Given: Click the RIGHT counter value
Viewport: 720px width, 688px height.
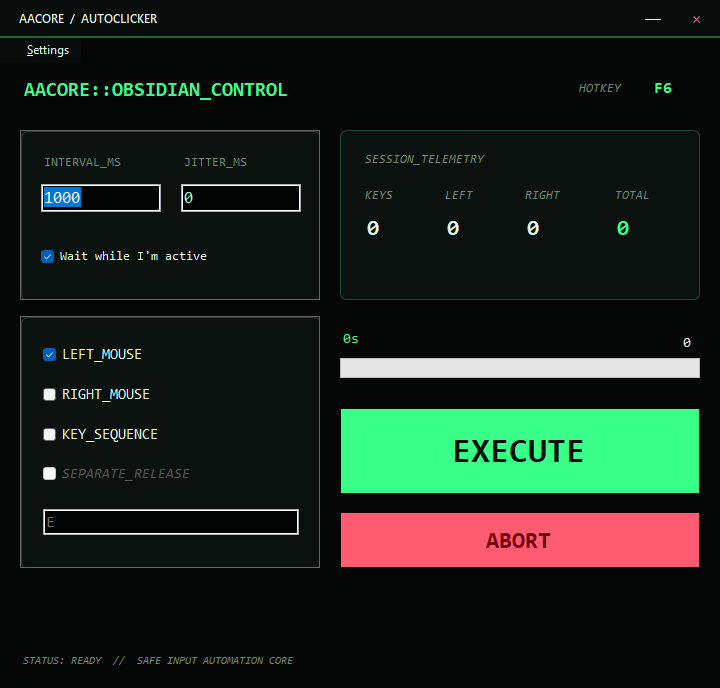Looking at the screenshot, I should pos(533,228).
